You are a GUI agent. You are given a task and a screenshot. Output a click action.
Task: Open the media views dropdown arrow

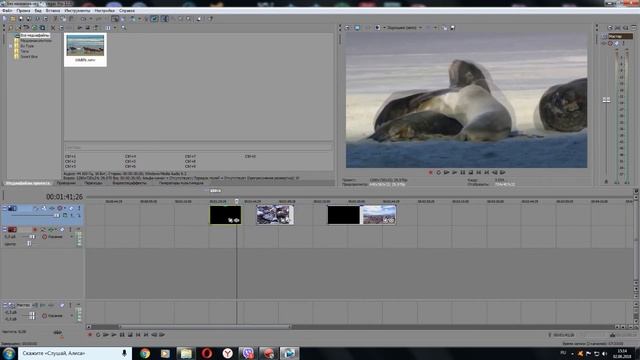[115, 28]
